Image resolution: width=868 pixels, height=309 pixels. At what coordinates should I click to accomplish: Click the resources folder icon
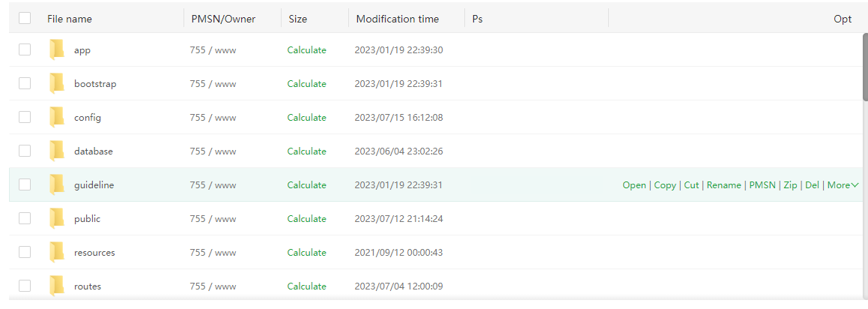click(57, 253)
